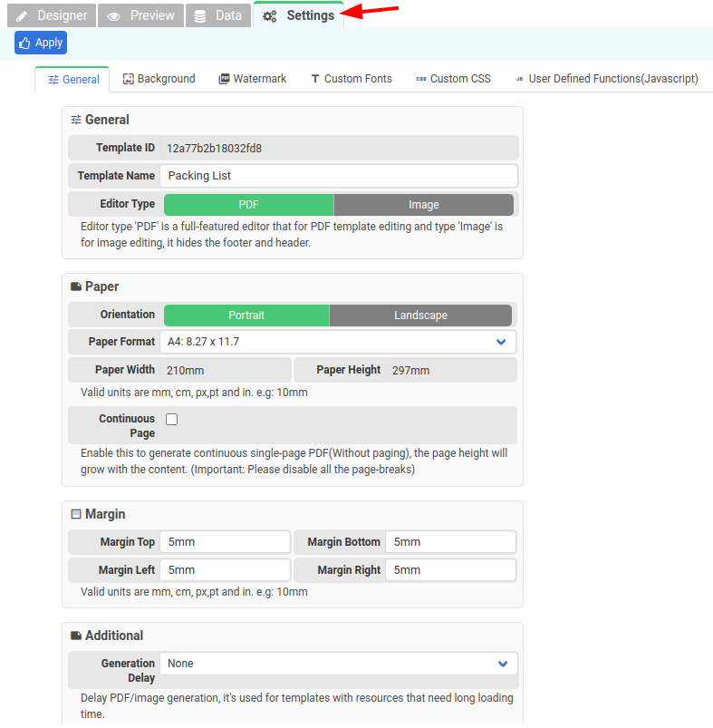Click the Additional section header icon
Screen dimensions: 713x728
(76, 636)
